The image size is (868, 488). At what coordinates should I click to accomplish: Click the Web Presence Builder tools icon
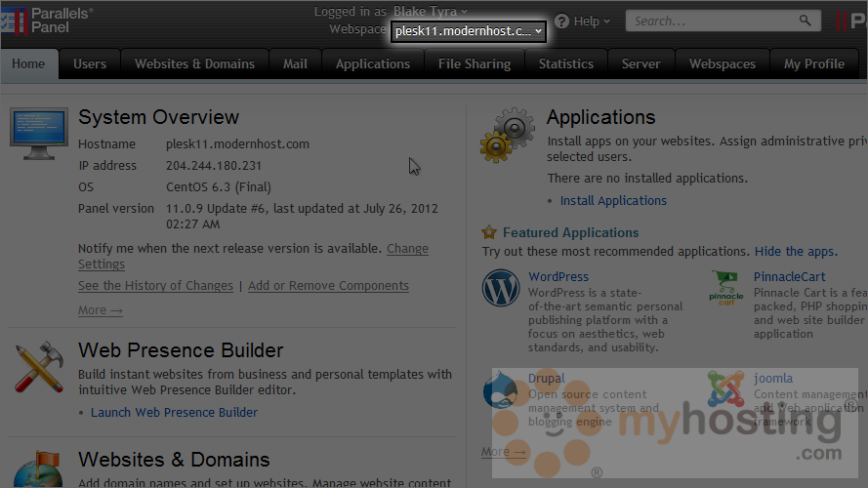(39, 367)
